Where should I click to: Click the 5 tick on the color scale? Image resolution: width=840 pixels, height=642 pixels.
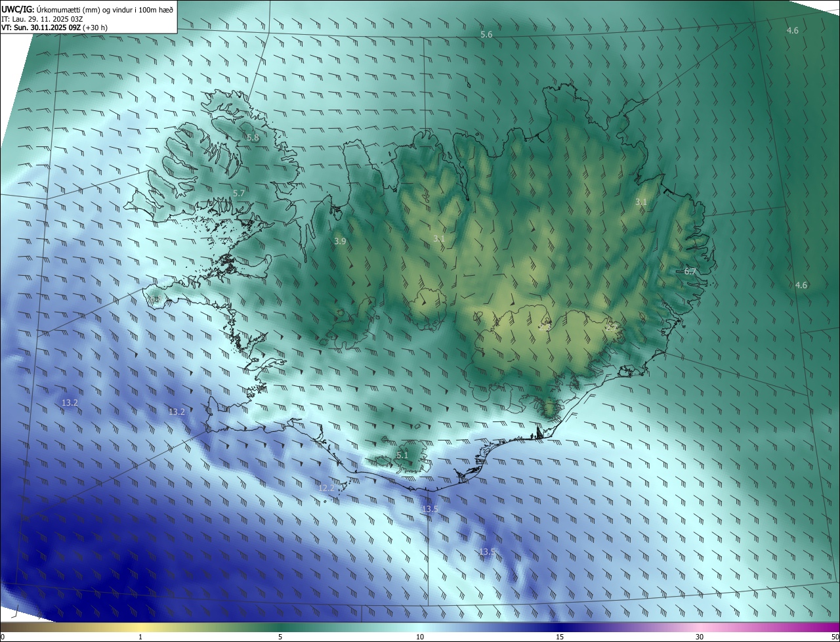point(280,637)
